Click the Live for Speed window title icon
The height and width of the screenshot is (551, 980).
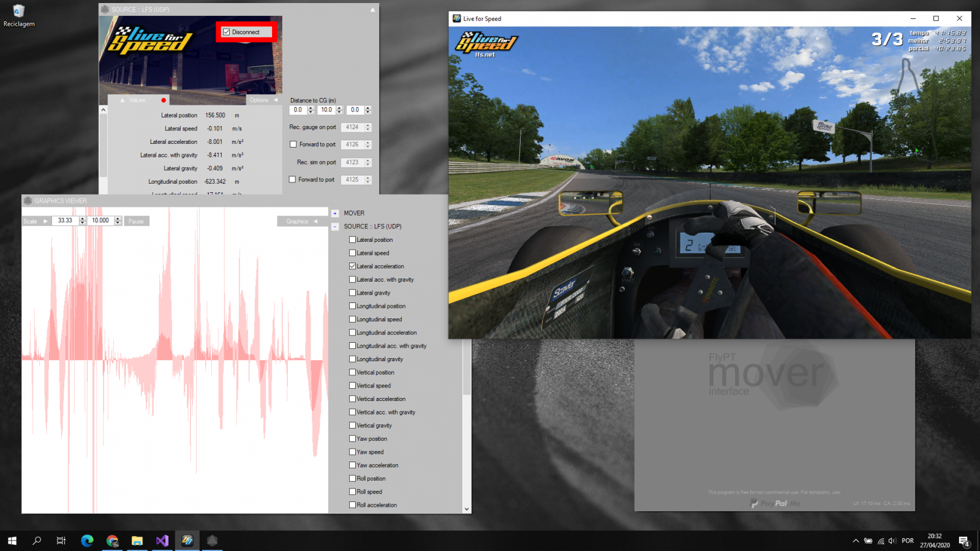[456, 18]
